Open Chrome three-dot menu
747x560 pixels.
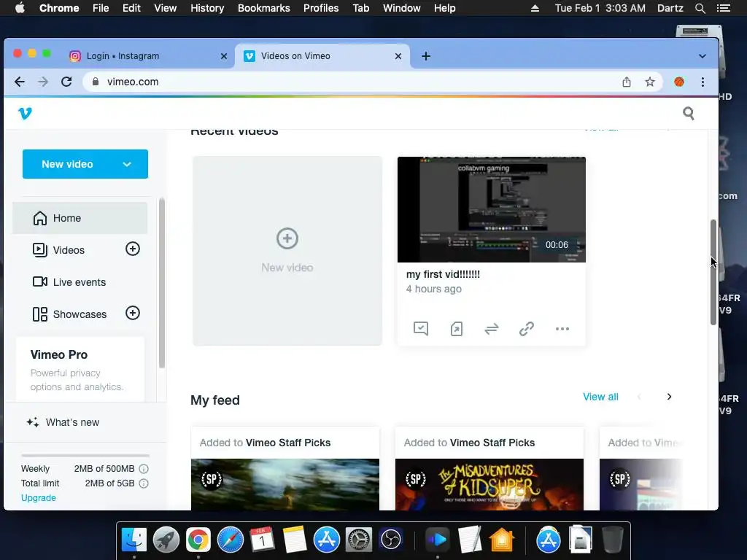pyautogui.click(x=703, y=82)
